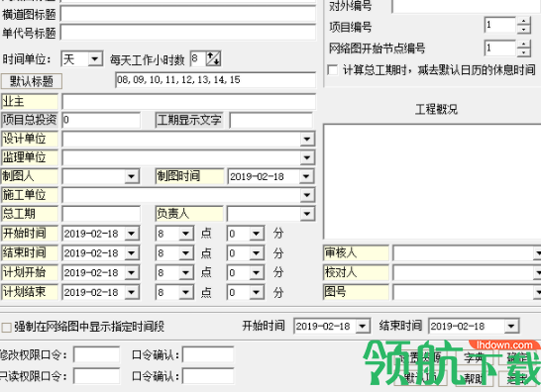Increase 网络图开始节点编号 with up arrow
Screen dimensions: 541x392
pos(524,45)
